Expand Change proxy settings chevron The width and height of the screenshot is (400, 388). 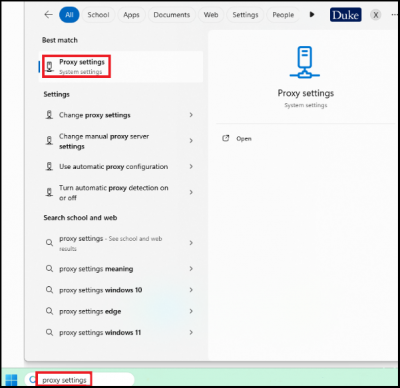click(191, 115)
